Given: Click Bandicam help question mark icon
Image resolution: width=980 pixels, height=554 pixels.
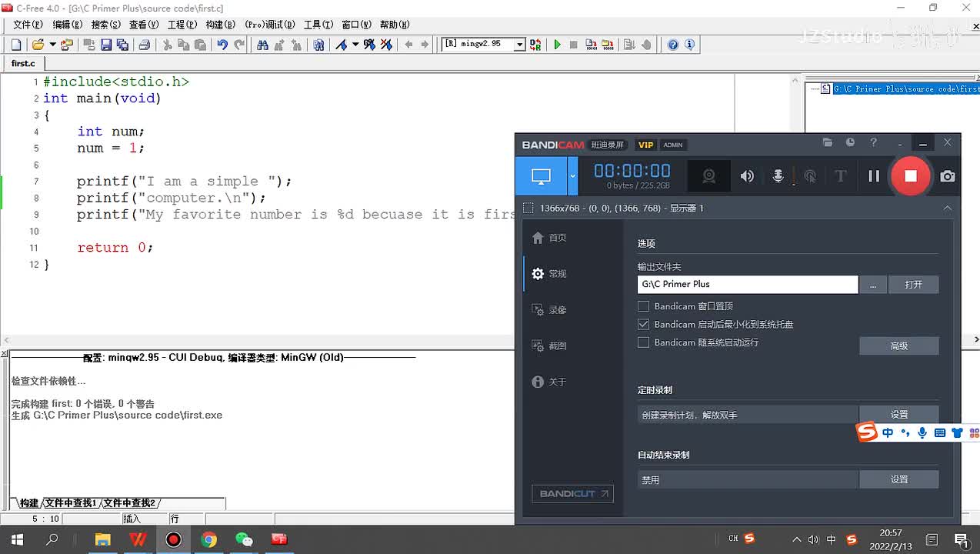Looking at the screenshot, I should tap(873, 142).
